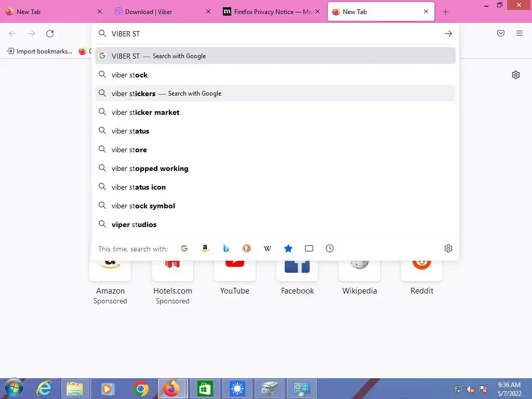Launch Google Chrome from taskbar

tap(140, 389)
